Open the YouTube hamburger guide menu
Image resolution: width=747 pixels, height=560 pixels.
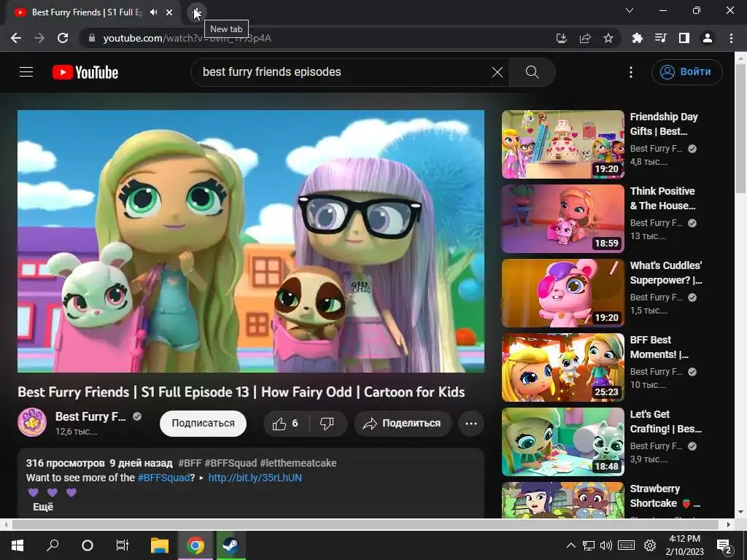[26, 72]
